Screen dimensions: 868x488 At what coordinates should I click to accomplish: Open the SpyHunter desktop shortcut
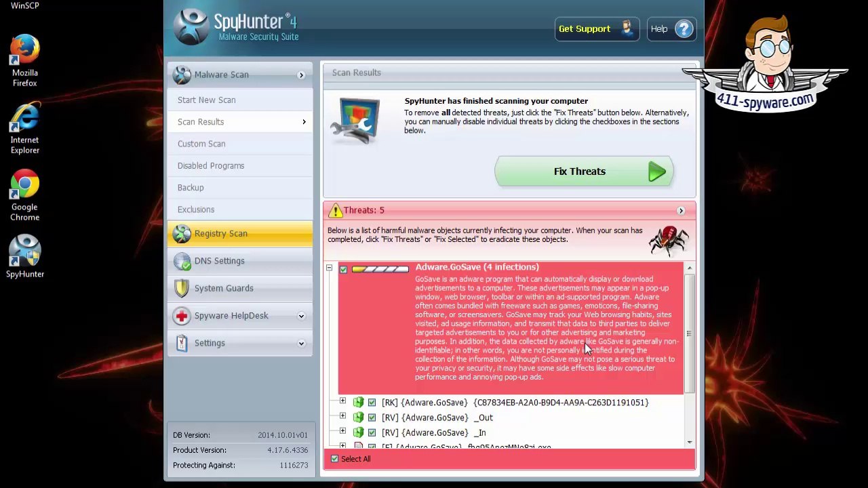24,257
